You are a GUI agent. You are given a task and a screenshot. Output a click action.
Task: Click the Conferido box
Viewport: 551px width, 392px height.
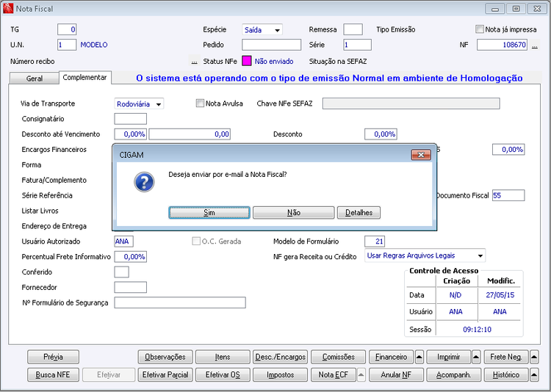pos(121,272)
